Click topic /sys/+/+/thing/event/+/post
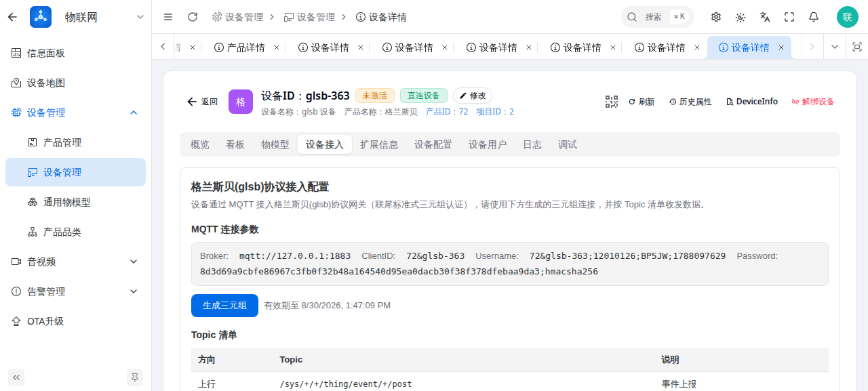This screenshot has height=391, width=868. (346, 384)
